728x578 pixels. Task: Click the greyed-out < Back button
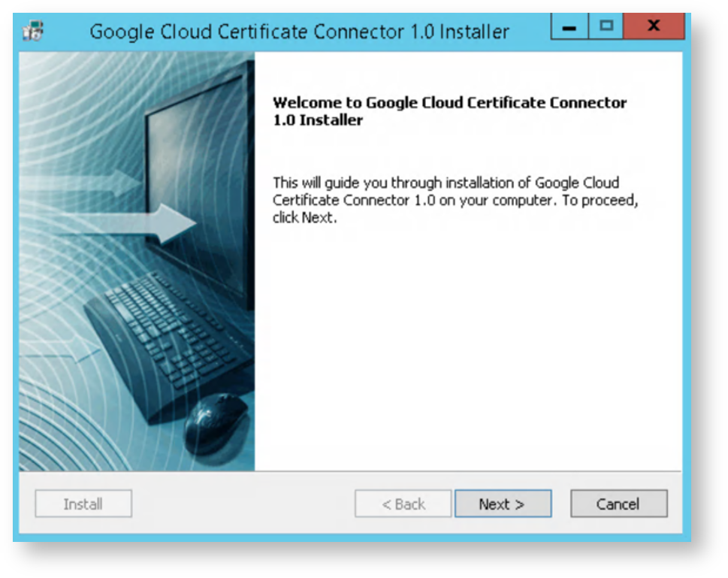pos(403,504)
